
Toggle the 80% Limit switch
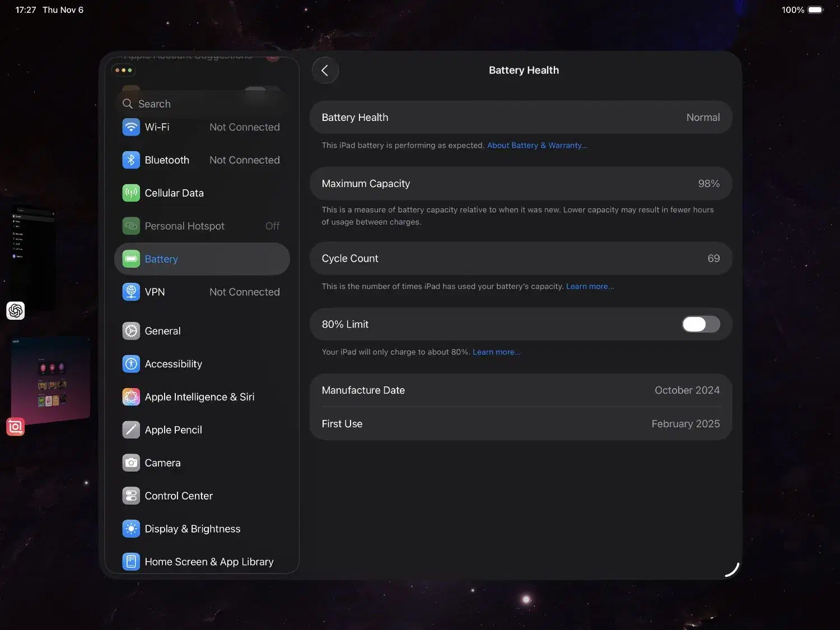click(x=701, y=324)
